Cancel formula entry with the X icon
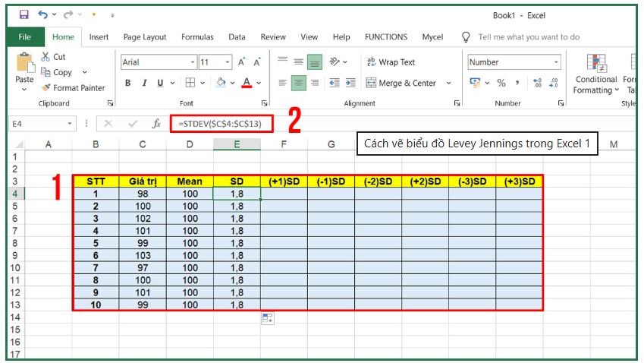Screen dimensions: 644x363 [x=108, y=123]
